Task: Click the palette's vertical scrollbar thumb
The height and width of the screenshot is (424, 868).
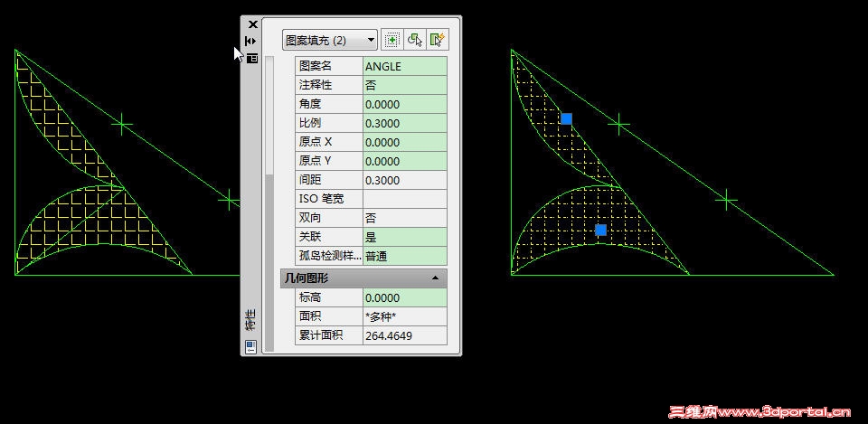Action: pyautogui.click(x=269, y=262)
